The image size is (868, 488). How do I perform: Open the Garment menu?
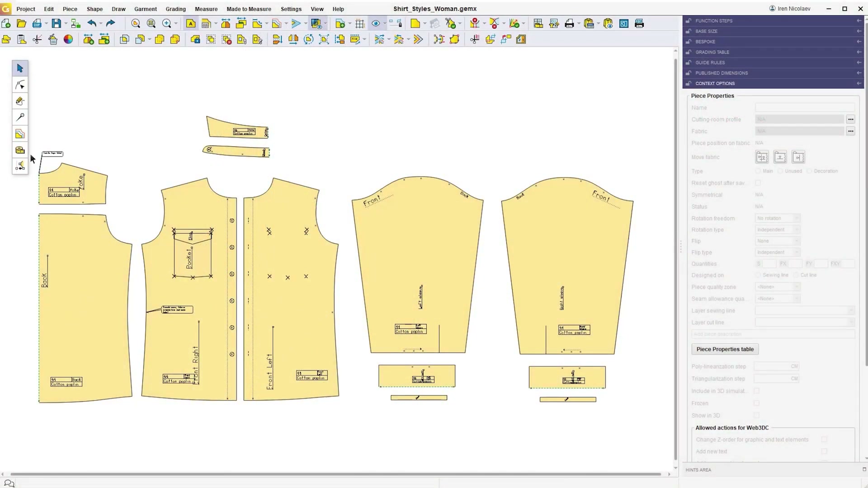pos(145,9)
